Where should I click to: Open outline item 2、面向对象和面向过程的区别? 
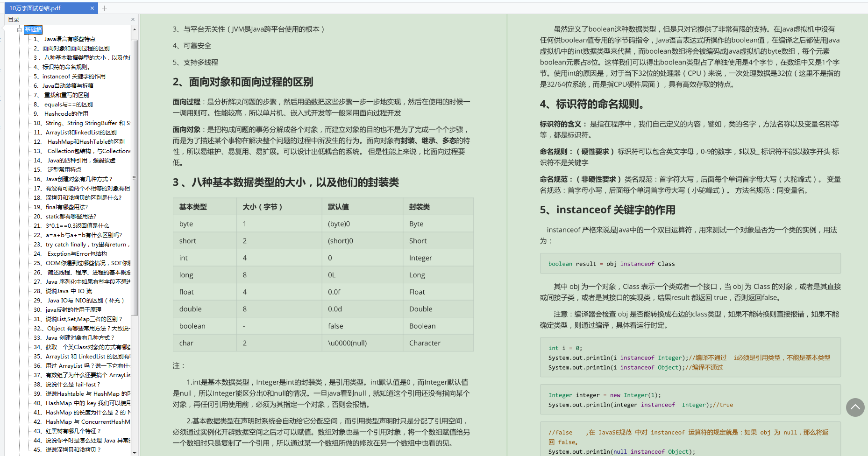coord(71,49)
